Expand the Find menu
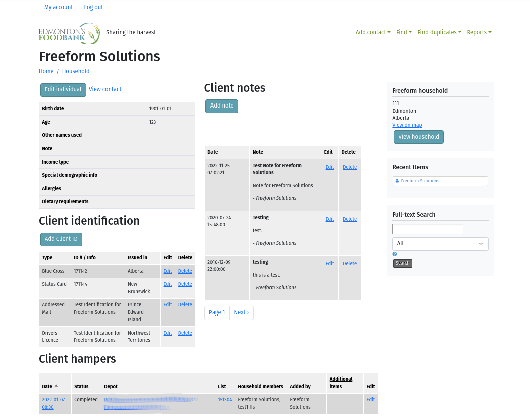Viewport: 530px width, 420px height. tap(403, 32)
